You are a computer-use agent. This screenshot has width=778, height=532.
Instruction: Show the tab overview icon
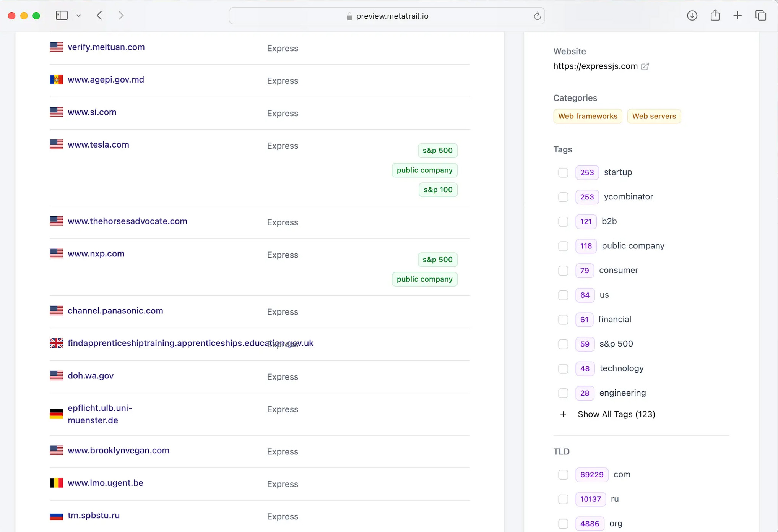point(760,16)
